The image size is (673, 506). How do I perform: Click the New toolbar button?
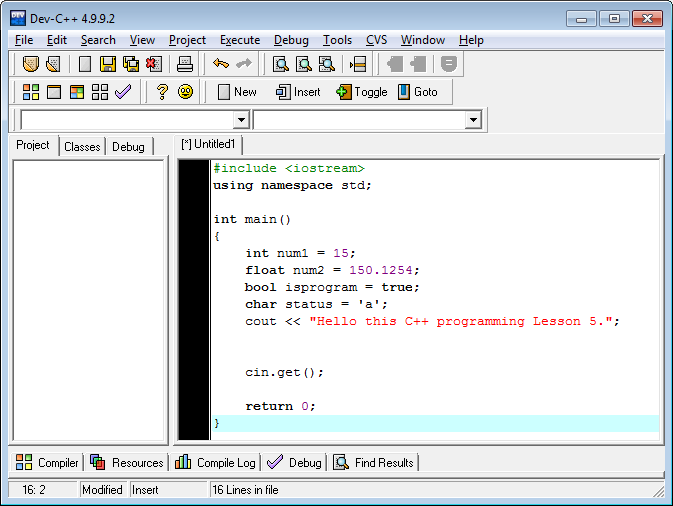pos(237,92)
